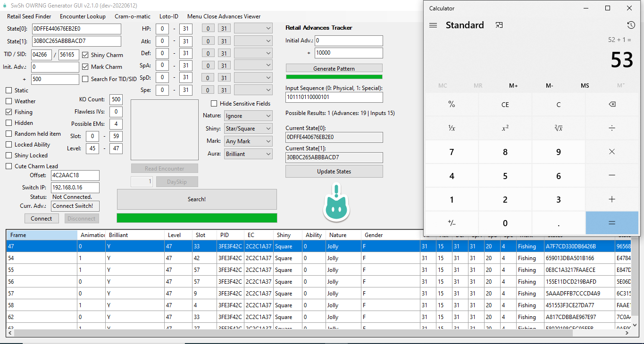Click green search progress bar
The height and width of the screenshot is (344, 644).
click(x=197, y=218)
